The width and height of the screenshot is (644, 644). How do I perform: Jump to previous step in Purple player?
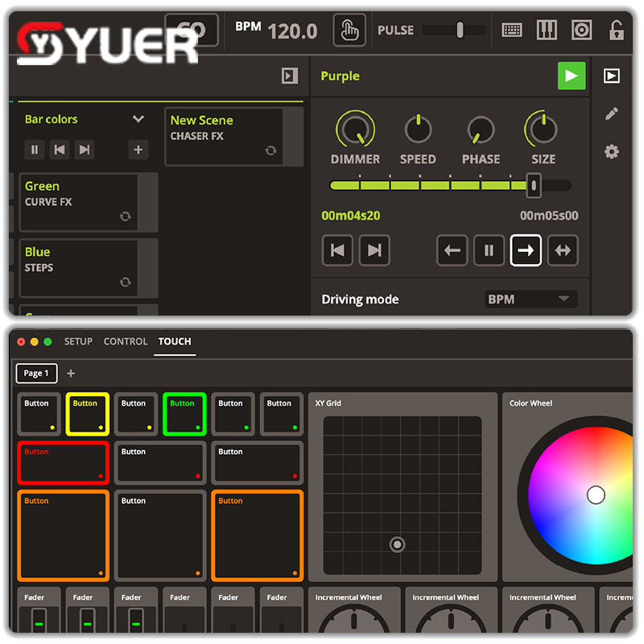(337, 250)
